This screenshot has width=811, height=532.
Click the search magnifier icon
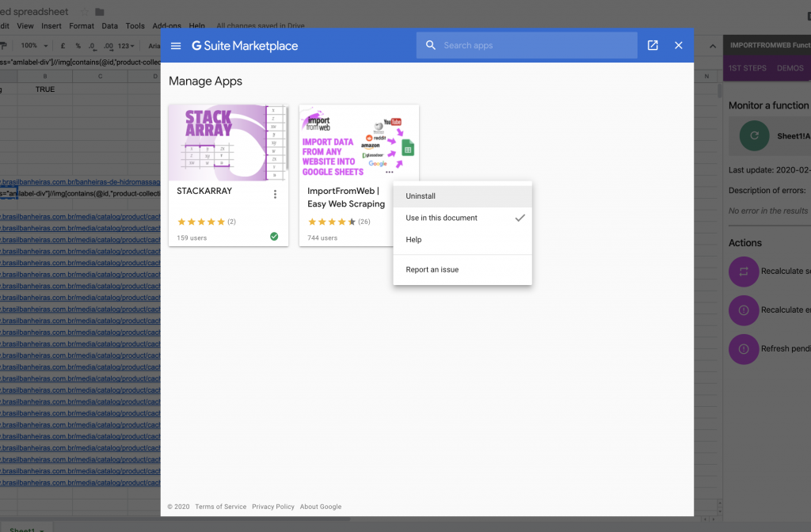pos(431,46)
